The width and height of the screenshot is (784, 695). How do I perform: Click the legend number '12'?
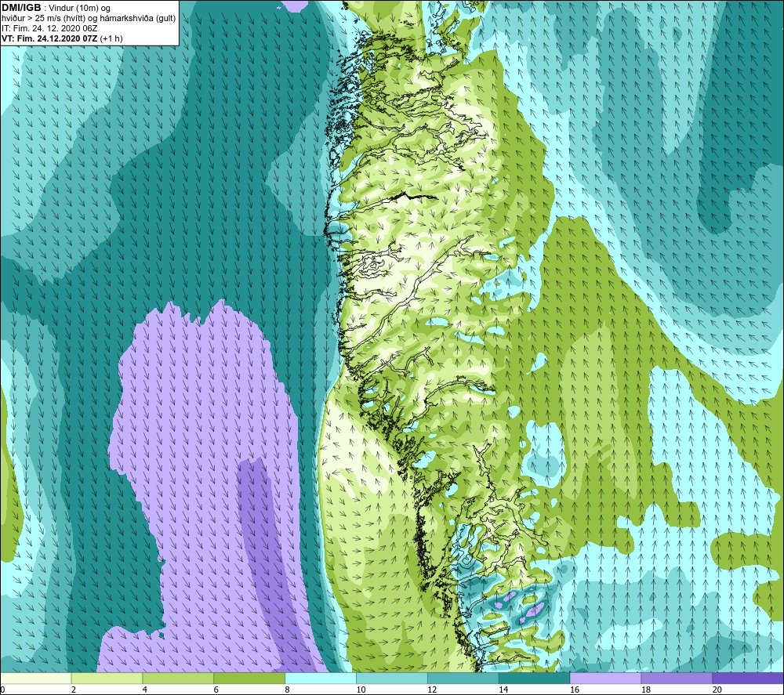pyautogui.click(x=432, y=690)
